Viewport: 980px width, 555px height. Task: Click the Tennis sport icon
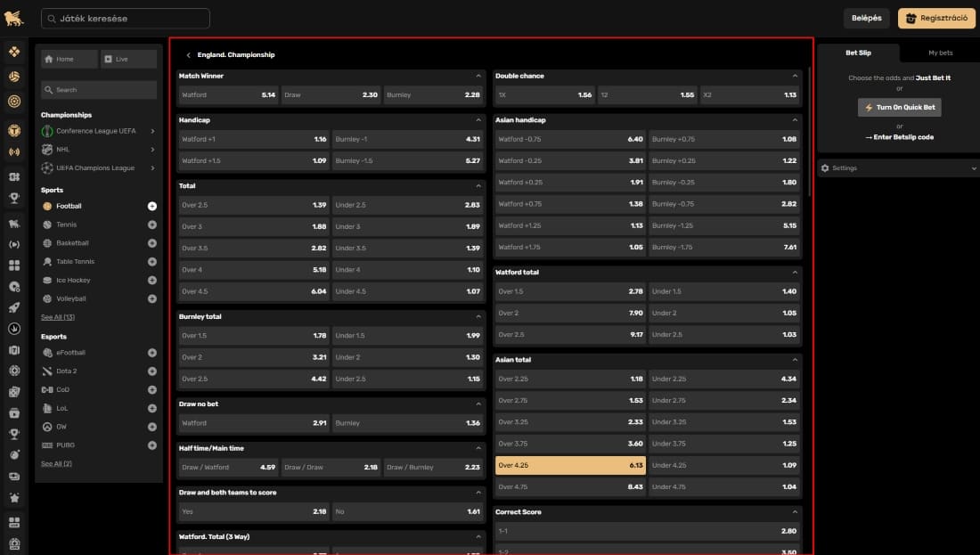(x=47, y=224)
